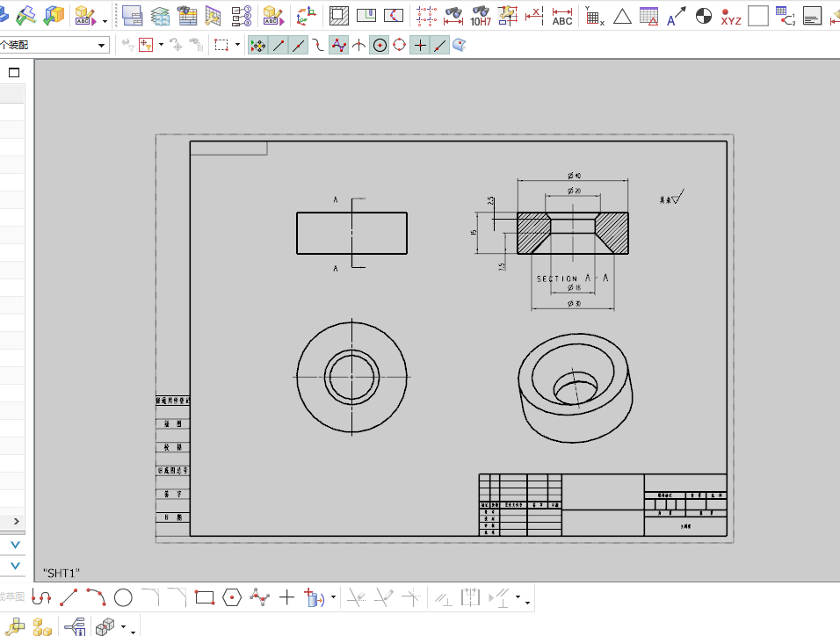Click the tree with info icon
This screenshot has width=840, height=636.
tap(76, 627)
